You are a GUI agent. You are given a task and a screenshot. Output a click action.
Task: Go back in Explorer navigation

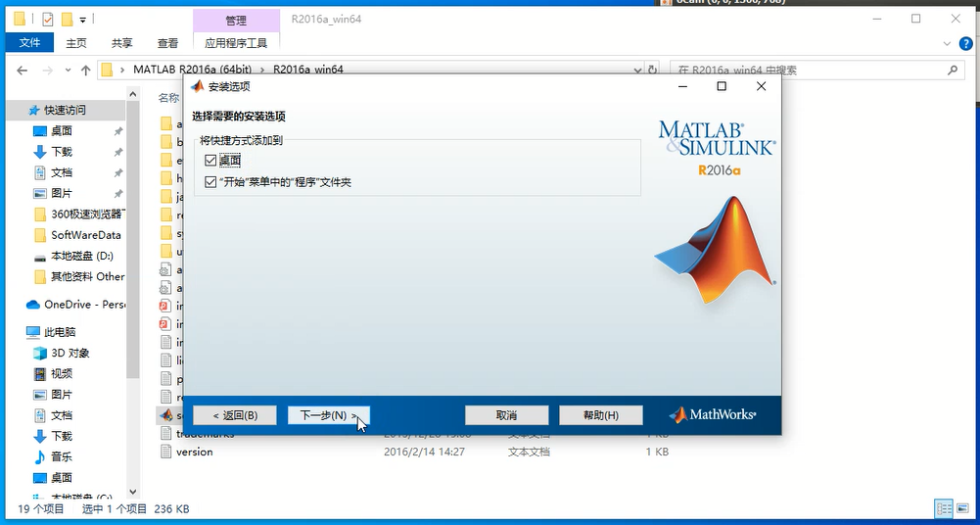(22, 71)
